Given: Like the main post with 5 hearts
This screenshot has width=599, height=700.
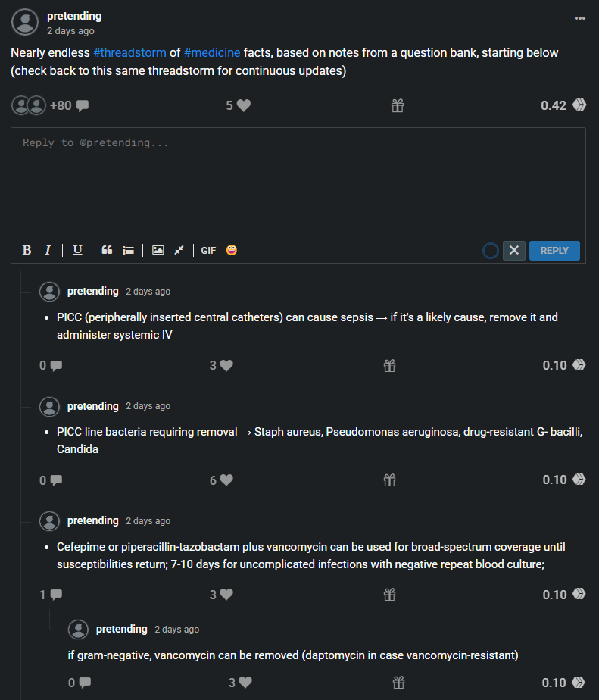Looking at the screenshot, I should tap(244, 105).
